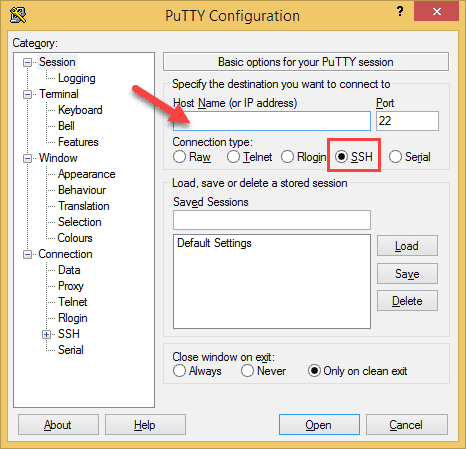Click the Port number field
This screenshot has width=466, height=449.
pos(407,121)
